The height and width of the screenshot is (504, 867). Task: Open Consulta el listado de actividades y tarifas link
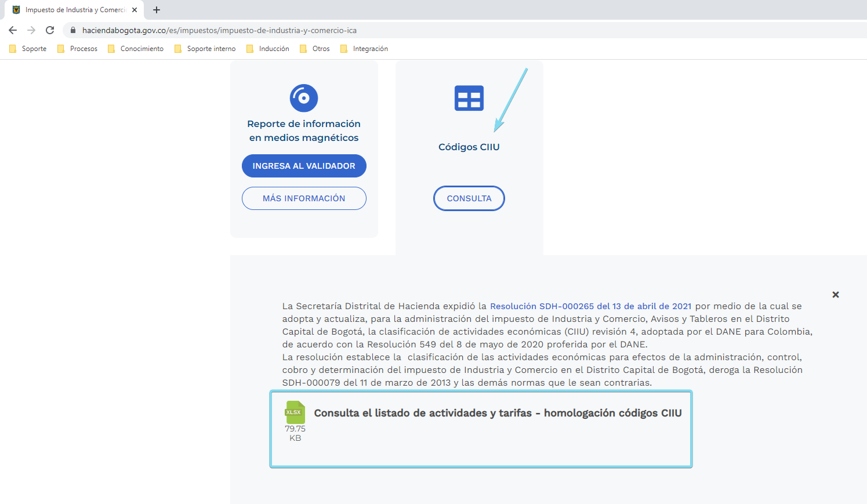(x=498, y=413)
